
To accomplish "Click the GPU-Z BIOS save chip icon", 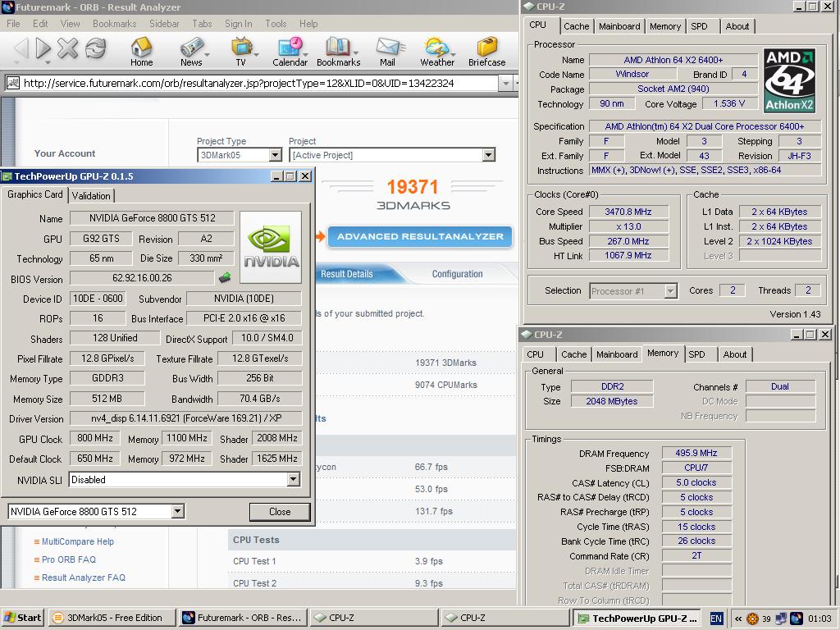I will (x=225, y=277).
